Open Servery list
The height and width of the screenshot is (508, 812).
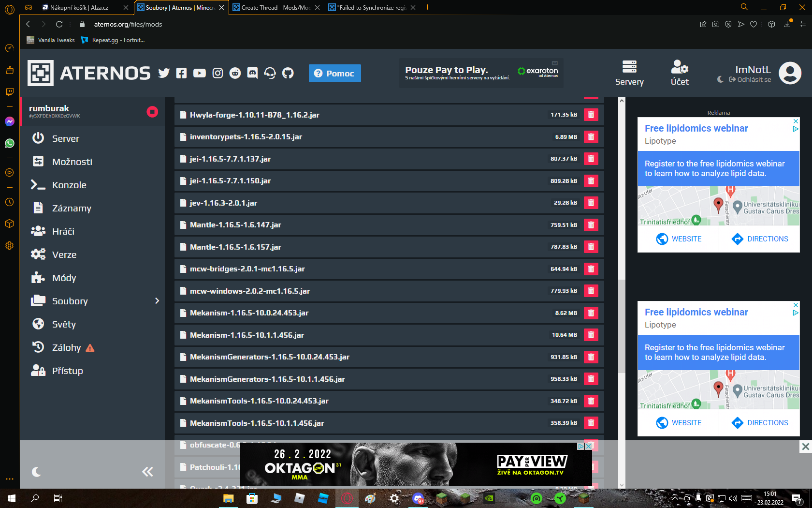click(629, 73)
